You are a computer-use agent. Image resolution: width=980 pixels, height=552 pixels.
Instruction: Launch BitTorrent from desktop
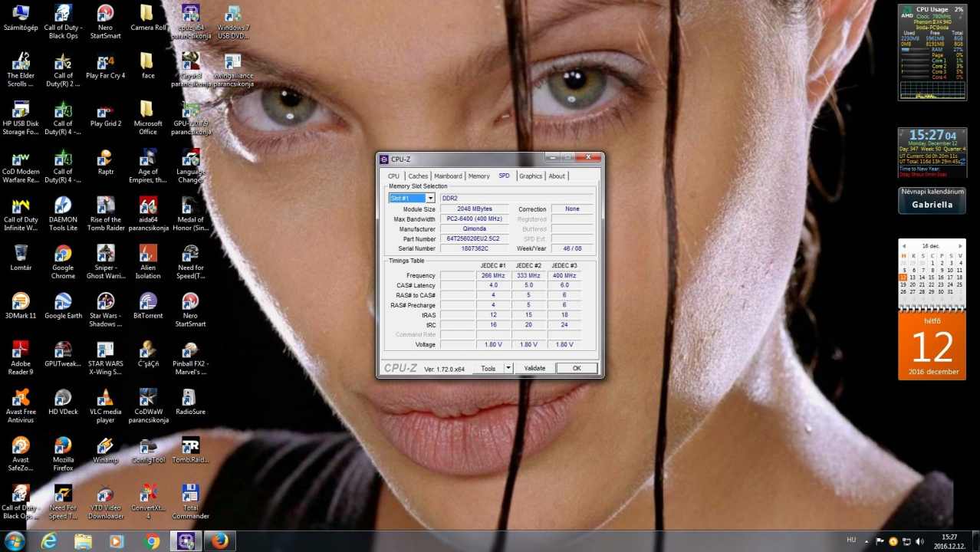[148, 306]
